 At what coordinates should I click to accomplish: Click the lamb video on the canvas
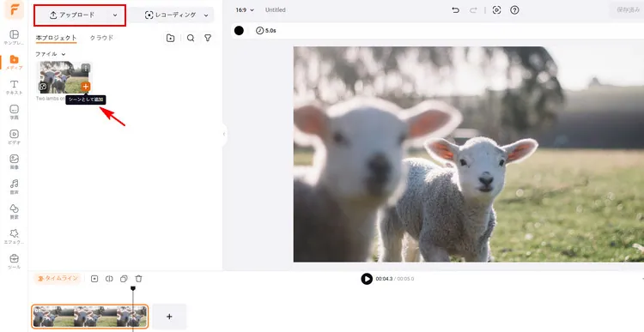(469, 154)
